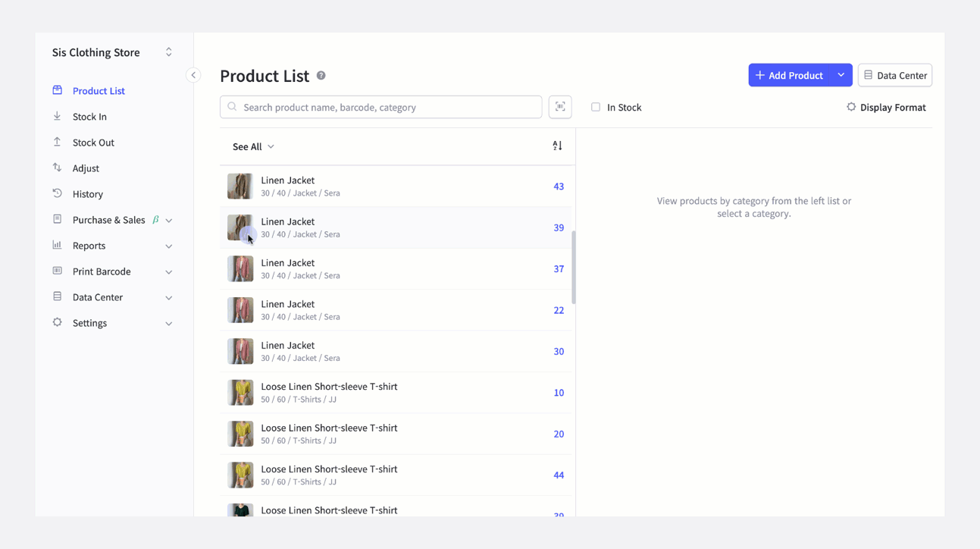Open the Product List menu item
The image size is (980, 549).
[97, 90]
